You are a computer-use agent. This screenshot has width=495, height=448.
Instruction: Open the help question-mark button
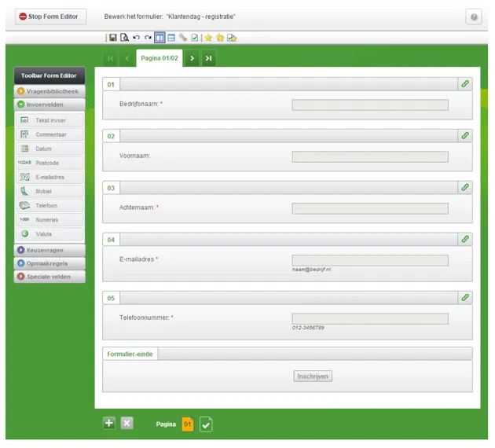coord(474,17)
